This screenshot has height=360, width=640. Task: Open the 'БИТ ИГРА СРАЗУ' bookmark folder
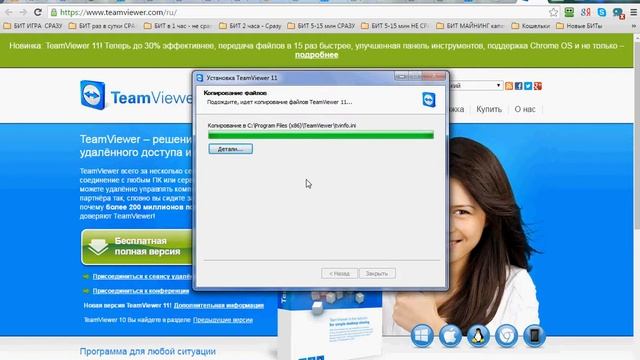pos(33,26)
